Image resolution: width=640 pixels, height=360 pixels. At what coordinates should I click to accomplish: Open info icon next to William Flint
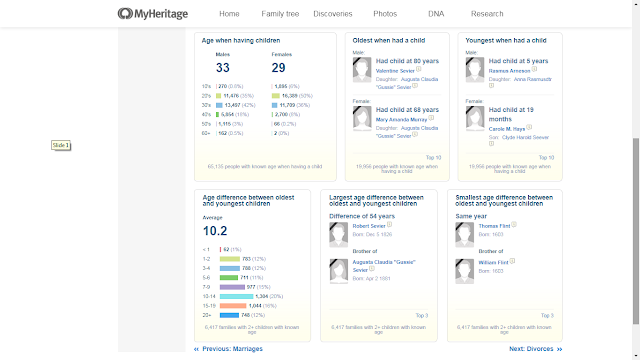(512, 262)
